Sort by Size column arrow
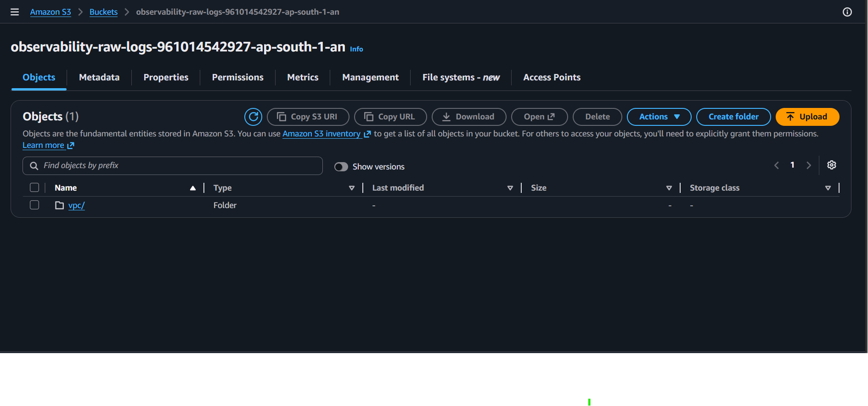Viewport: 868px width, 406px height. click(x=669, y=188)
